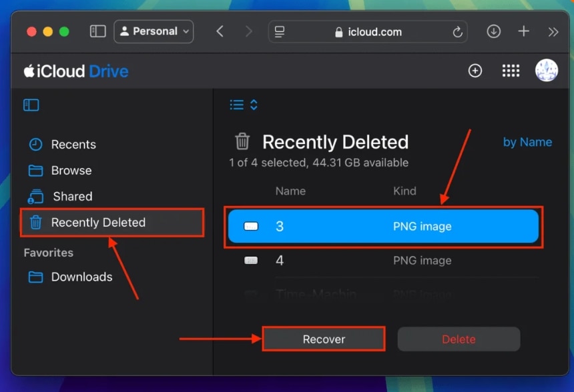Image resolution: width=574 pixels, height=392 pixels.
Task: Select file 4 PNG image row
Action: [x=383, y=261]
